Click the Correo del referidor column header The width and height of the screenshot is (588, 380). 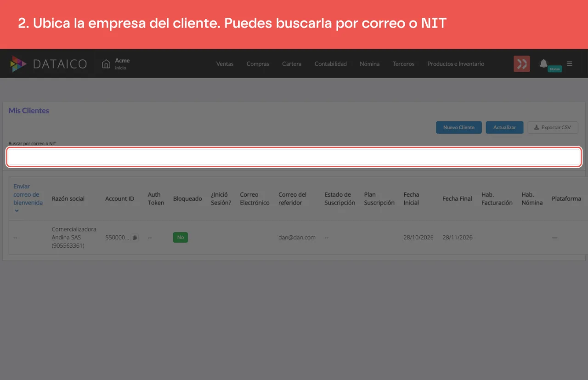click(x=292, y=199)
